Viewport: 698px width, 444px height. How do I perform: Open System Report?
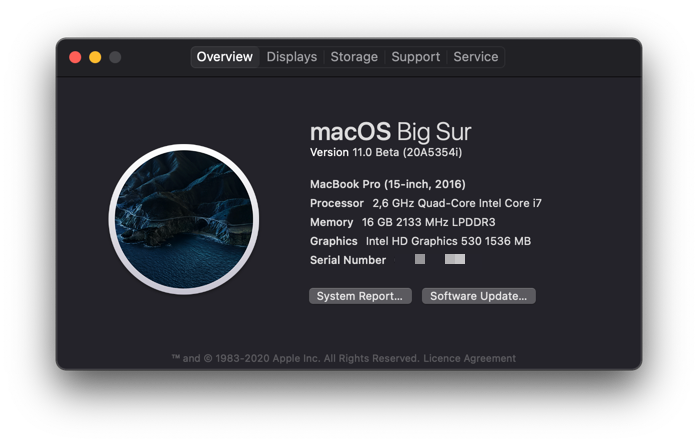click(x=360, y=296)
